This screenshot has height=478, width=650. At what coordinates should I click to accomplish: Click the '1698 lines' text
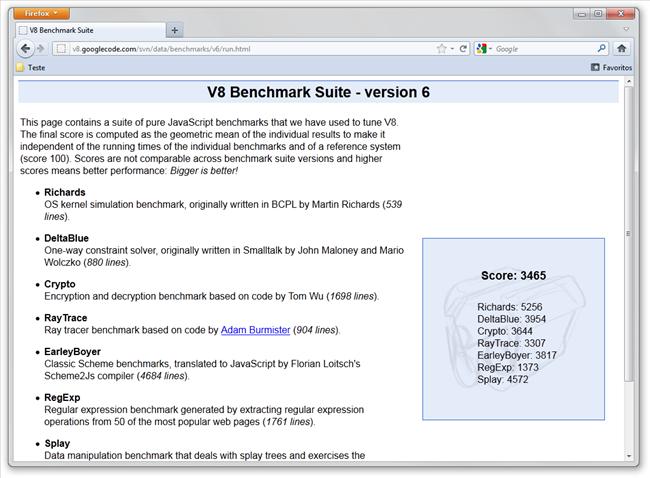[352, 296]
